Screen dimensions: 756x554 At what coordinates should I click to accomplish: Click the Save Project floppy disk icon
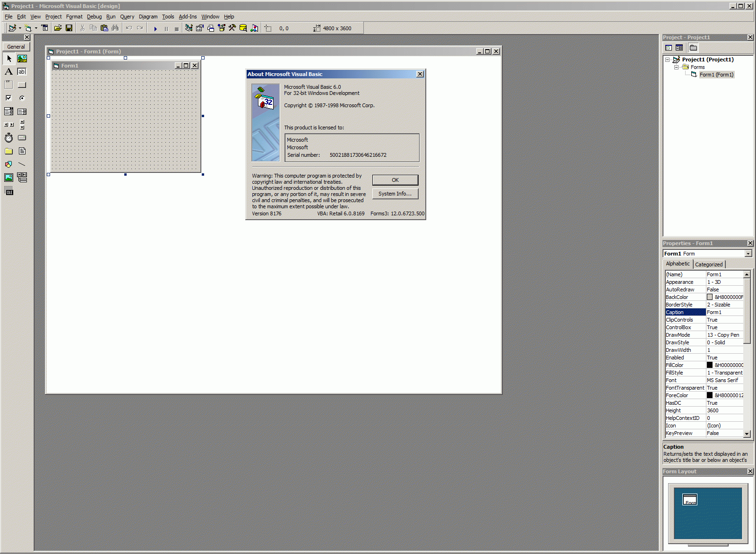pyautogui.click(x=69, y=28)
